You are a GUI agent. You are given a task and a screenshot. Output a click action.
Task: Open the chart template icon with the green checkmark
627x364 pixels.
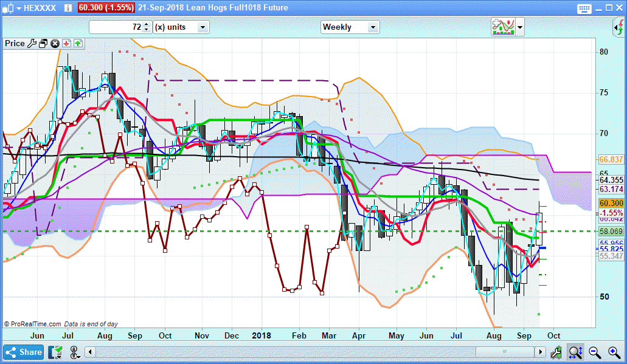(x=55, y=352)
